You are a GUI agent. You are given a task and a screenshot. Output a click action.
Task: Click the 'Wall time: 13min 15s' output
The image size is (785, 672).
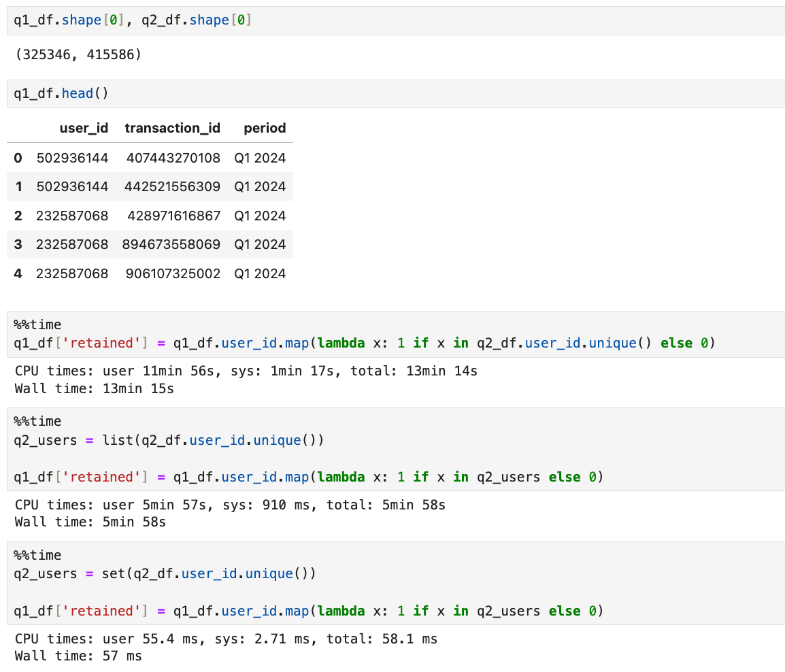[95, 388]
